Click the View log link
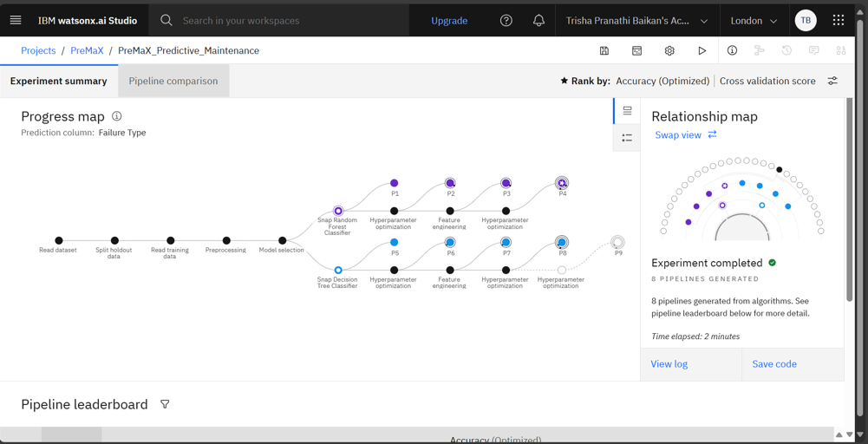868x444 pixels. [x=669, y=364]
